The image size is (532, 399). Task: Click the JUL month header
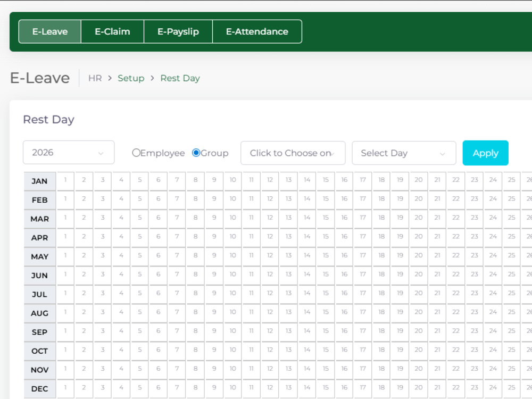tap(40, 295)
